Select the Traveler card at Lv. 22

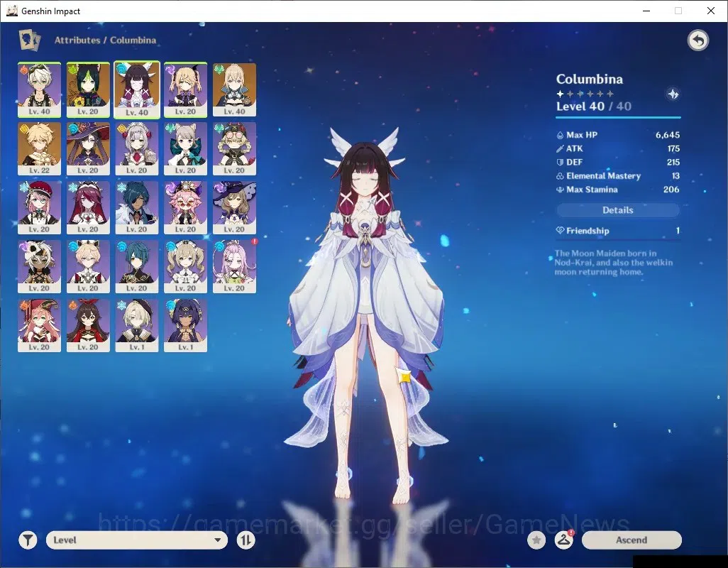pos(40,148)
